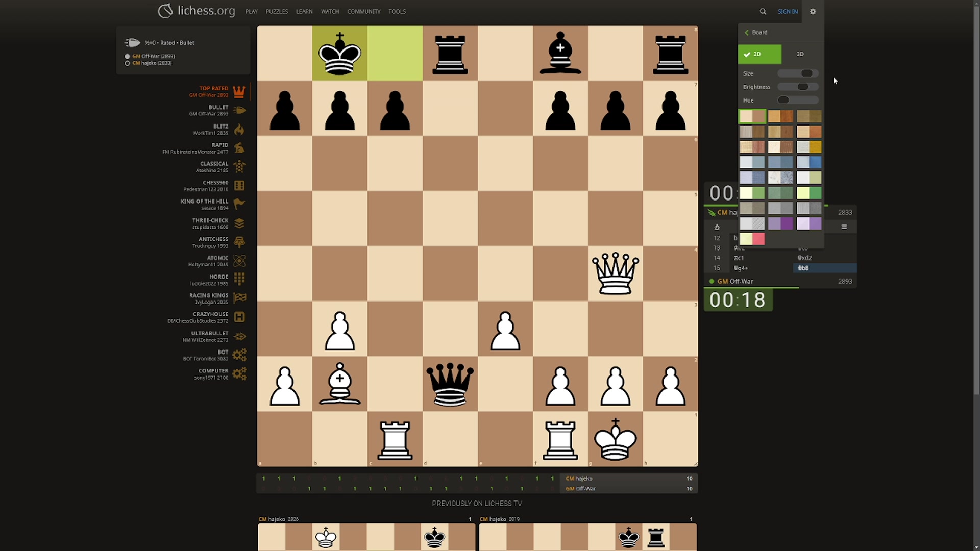Image resolution: width=980 pixels, height=551 pixels.
Task: Click the lichess.org logo
Action: point(197,11)
